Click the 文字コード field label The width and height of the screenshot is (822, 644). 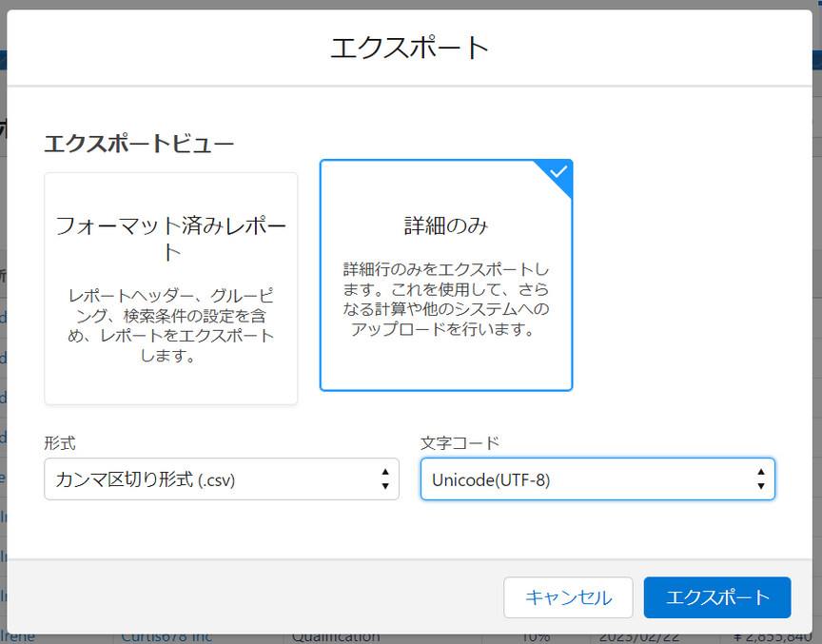[460, 442]
